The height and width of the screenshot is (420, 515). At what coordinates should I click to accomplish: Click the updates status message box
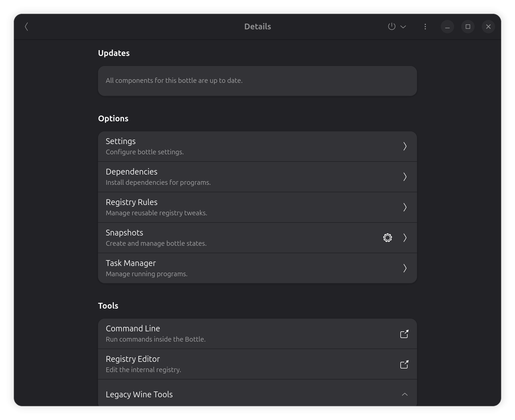[x=257, y=81]
